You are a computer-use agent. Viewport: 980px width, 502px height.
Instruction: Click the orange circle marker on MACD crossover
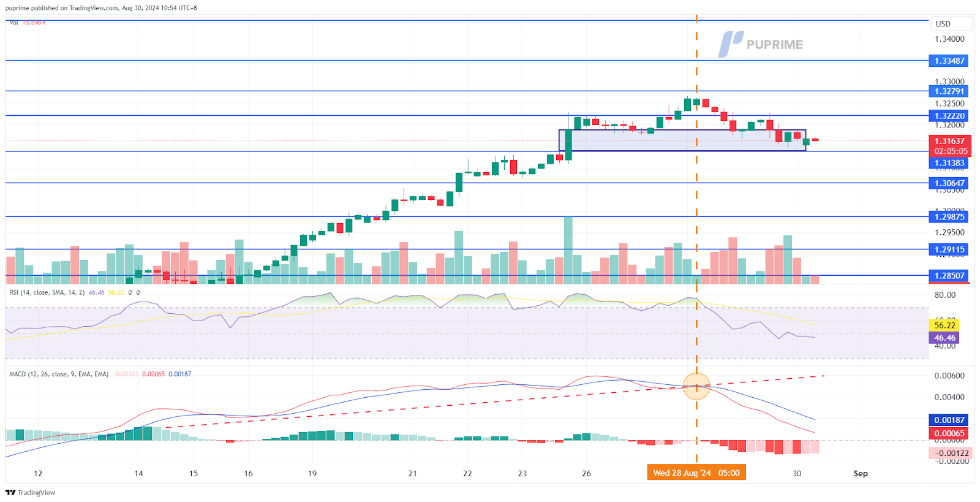click(x=696, y=386)
